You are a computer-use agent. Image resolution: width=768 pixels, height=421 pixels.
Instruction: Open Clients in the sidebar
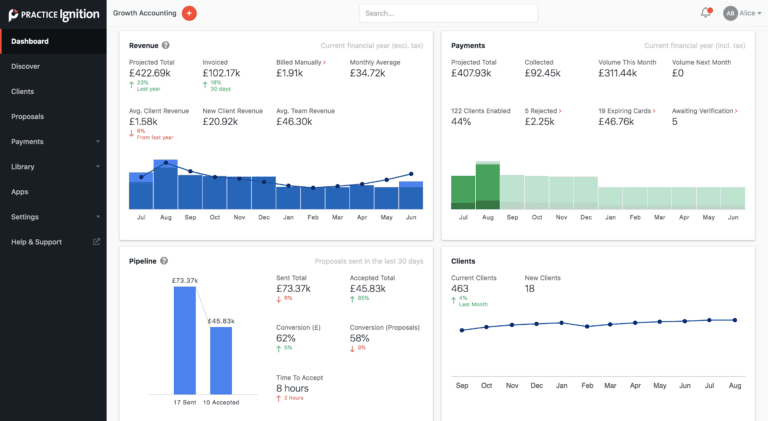23,92
